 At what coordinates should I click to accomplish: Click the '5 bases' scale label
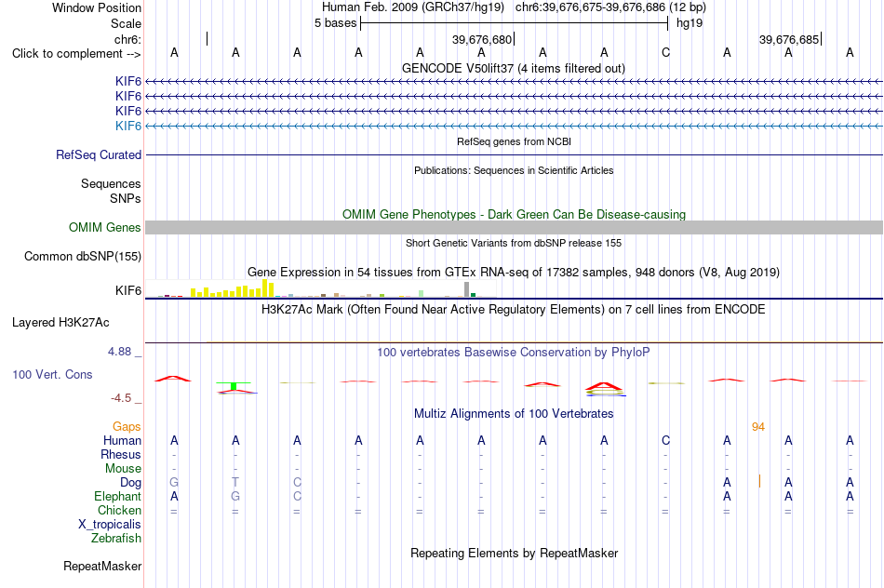(x=335, y=23)
